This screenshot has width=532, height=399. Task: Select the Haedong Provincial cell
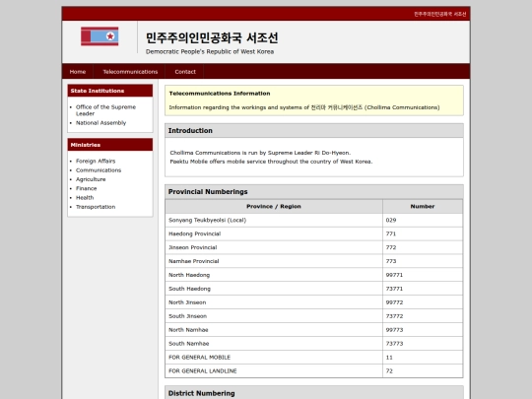274,233
